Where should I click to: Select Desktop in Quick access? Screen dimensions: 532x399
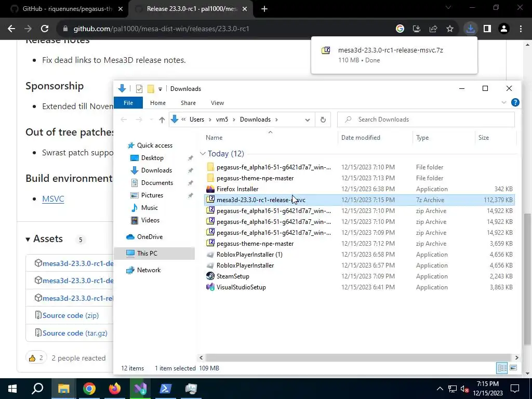point(152,158)
